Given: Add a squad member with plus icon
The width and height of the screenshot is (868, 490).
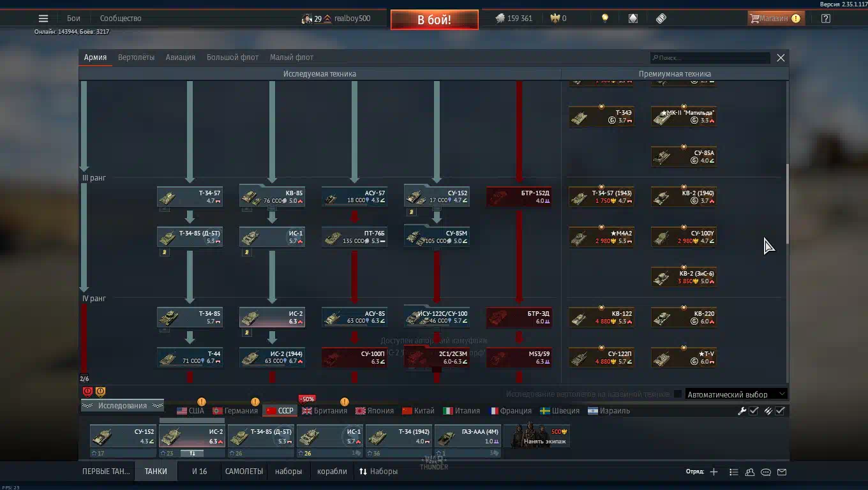Looking at the screenshot, I should pos(714,472).
